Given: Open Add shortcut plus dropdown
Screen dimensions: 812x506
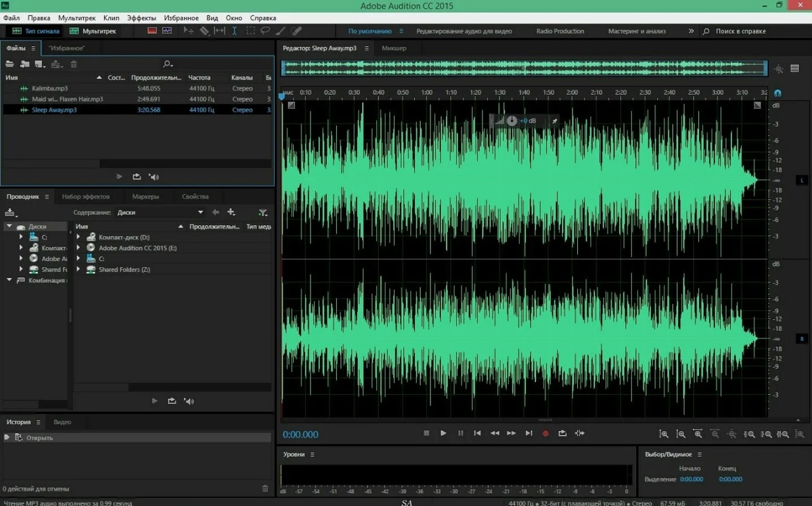Looking at the screenshot, I should click(x=232, y=212).
